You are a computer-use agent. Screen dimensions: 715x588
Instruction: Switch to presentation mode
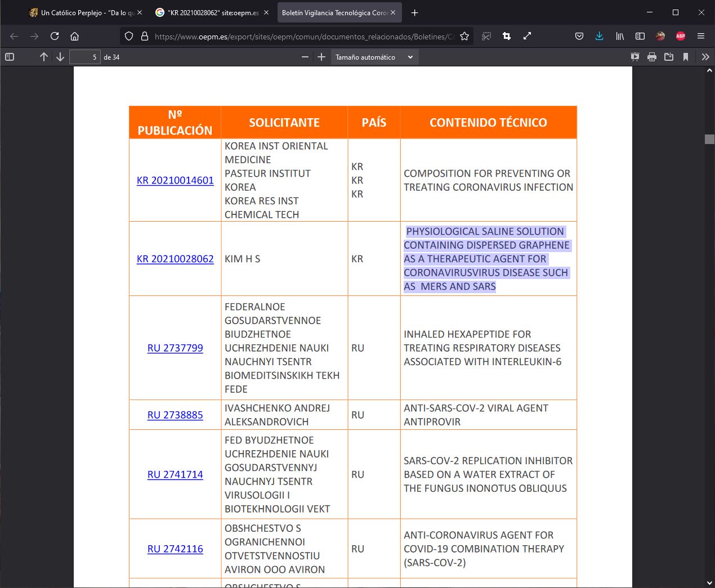click(635, 57)
